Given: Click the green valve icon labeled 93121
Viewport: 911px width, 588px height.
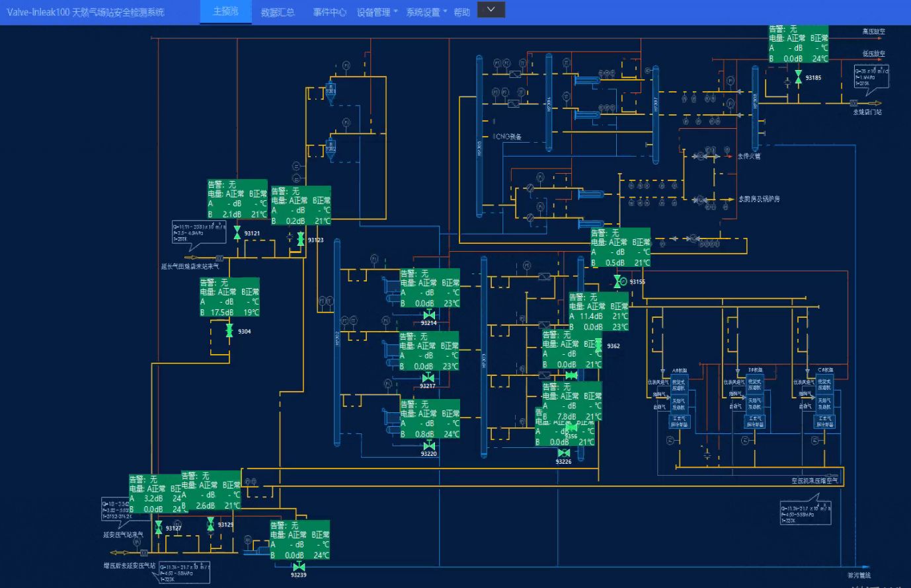Looking at the screenshot, I should coord(237,233).
